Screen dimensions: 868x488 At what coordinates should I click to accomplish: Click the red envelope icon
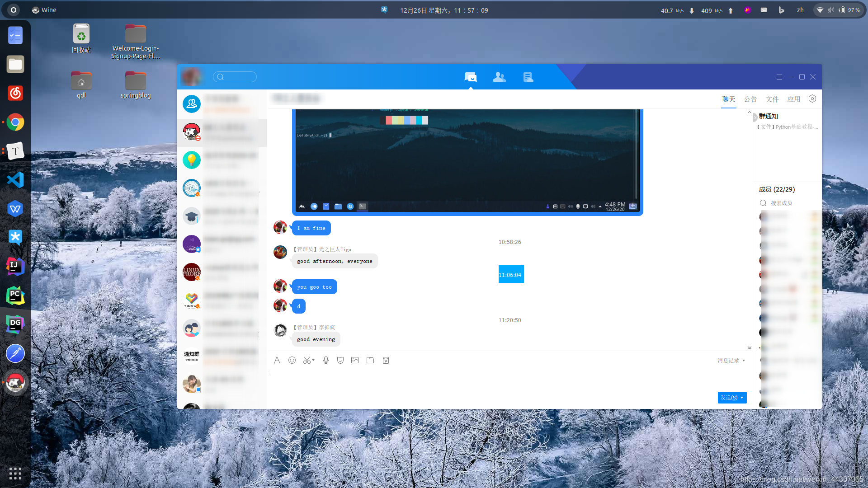tap(386, 360)
